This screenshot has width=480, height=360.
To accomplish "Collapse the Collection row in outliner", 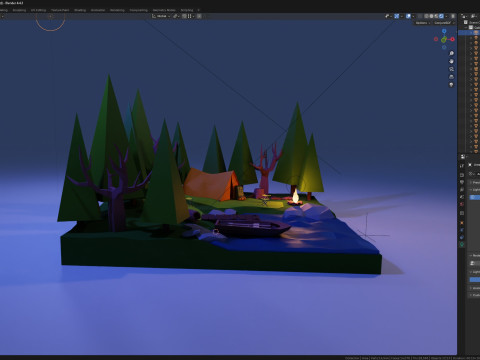I will click(x=466, y=27).
